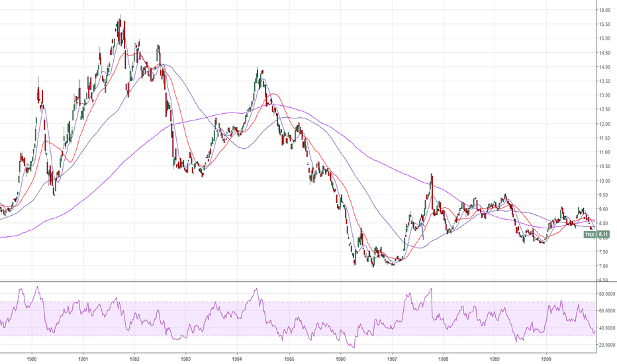Select the 1990 year on time axis
Image resolution: width=617 pixels, height=364 pixels.
546,359
